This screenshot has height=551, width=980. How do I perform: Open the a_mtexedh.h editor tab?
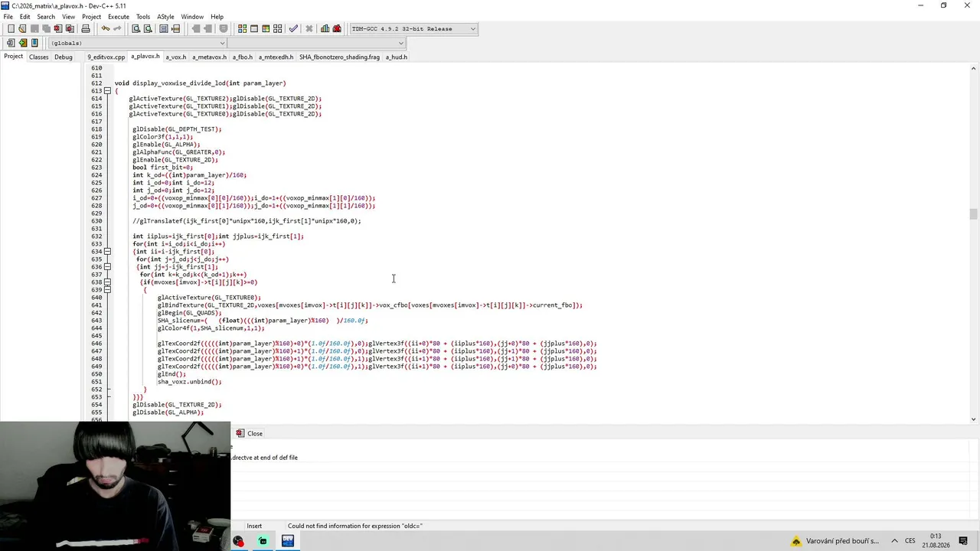[x=276, y=57]
